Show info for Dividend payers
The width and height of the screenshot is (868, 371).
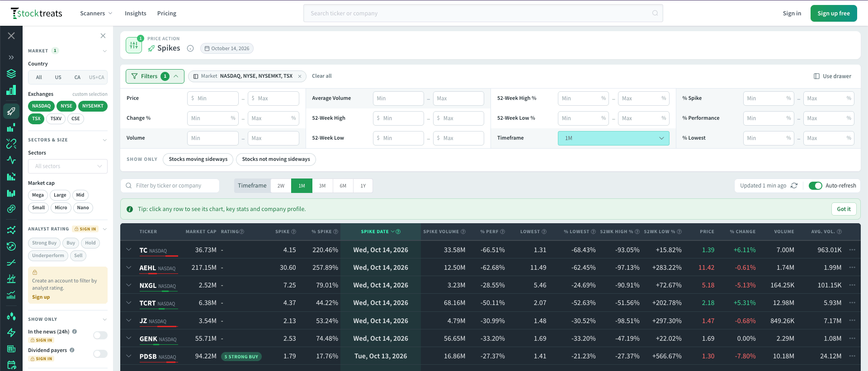(72, 350)
